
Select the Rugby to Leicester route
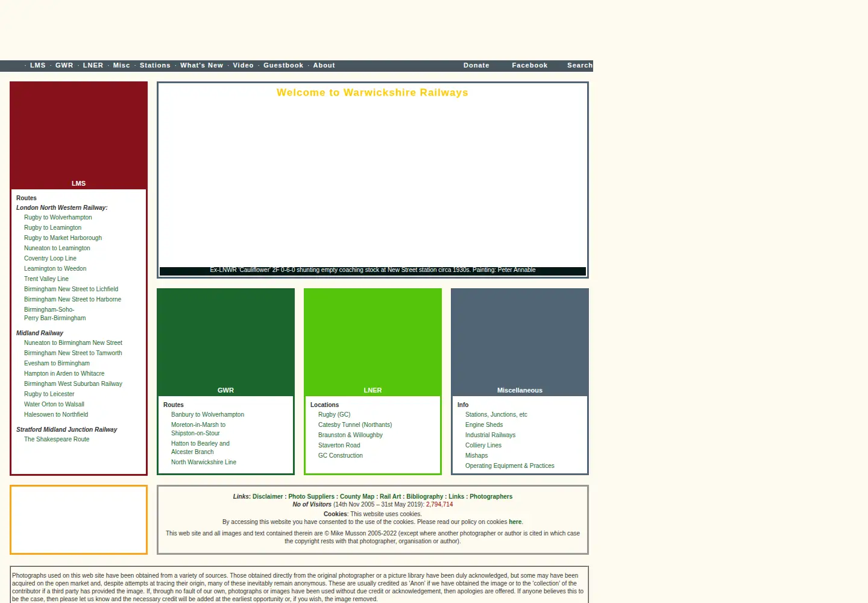click(49, 394)
